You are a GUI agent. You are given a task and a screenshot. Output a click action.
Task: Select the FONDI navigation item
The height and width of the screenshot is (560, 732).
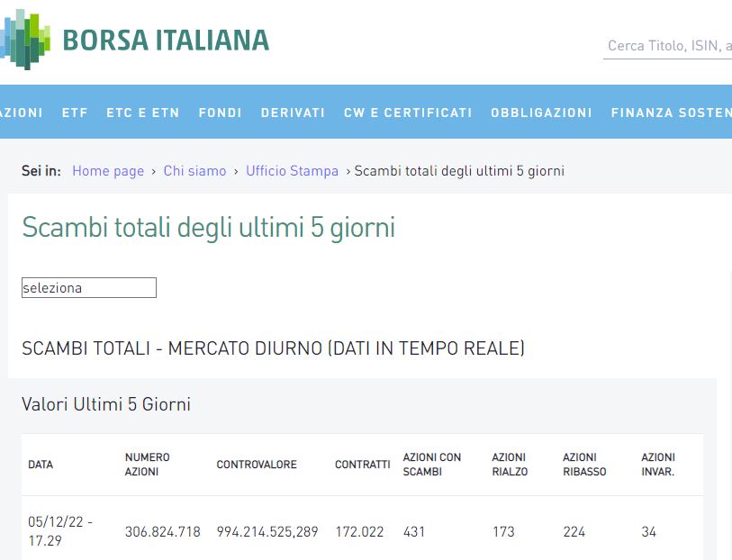[x=221, y=113]
